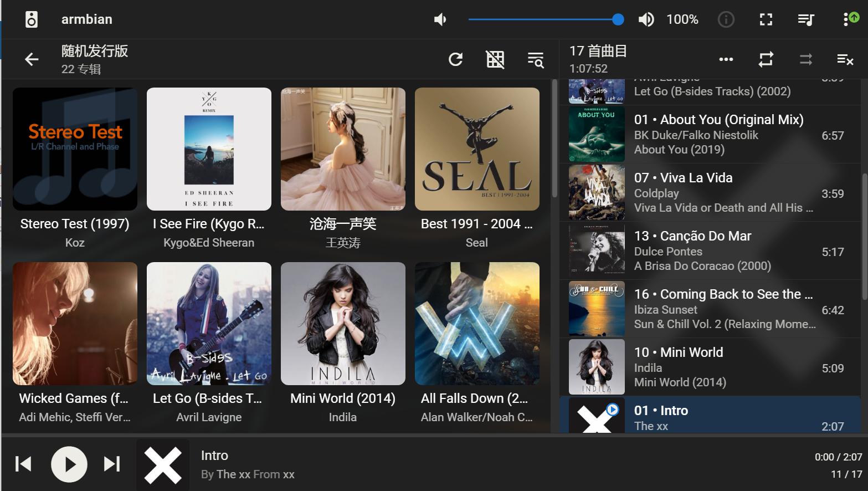Toggle shuffle mode for the queue

tap(805, 59)
